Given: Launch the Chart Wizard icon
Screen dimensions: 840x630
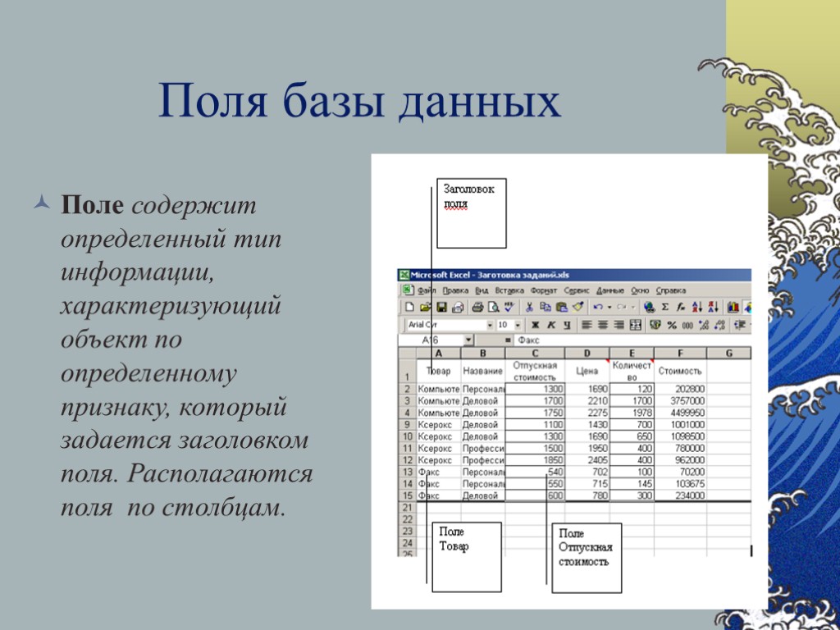Looking at the screenshot, I should (x=733, y=307).
